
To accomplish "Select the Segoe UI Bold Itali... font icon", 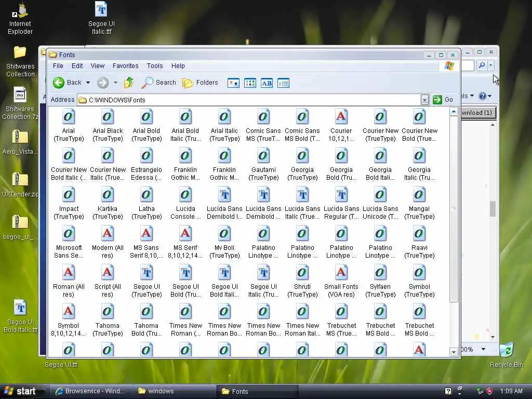I will point(224,273).
